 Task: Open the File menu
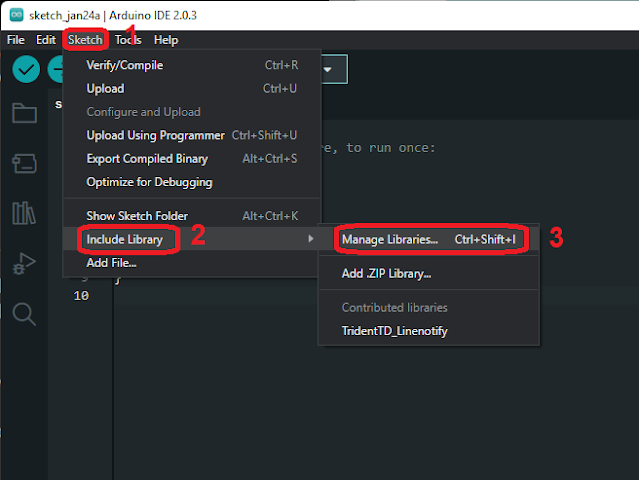[x=15, y=40]
